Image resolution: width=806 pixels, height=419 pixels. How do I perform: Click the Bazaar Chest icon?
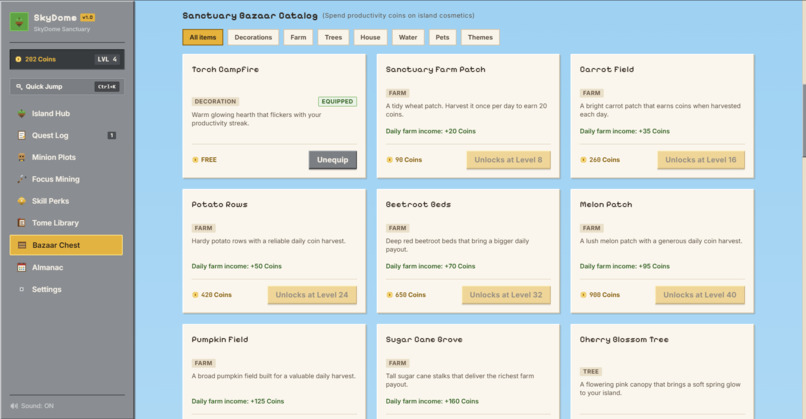pos(22,245)
